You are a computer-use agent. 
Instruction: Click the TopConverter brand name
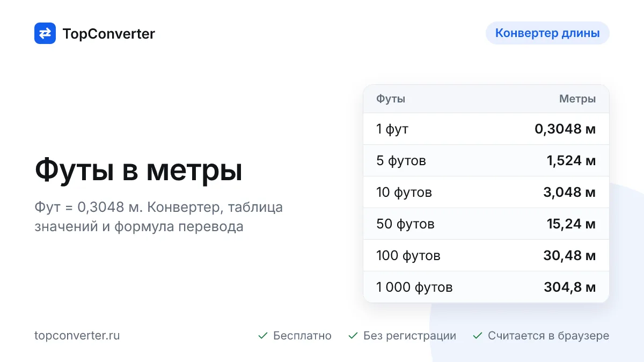(x=109, y=34)
